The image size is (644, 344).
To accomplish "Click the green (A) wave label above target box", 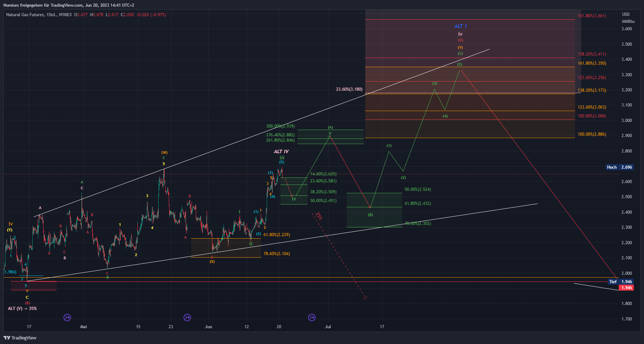I will (x=330, y=127).
